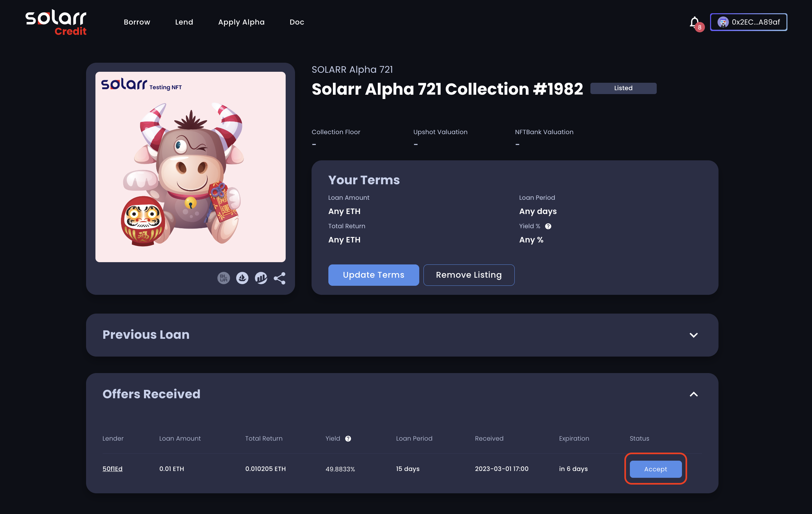Image resolution: width=812 pixels, height=514 pixels.
Task: Click Remove Listing button
Action: tap(468, 275)
